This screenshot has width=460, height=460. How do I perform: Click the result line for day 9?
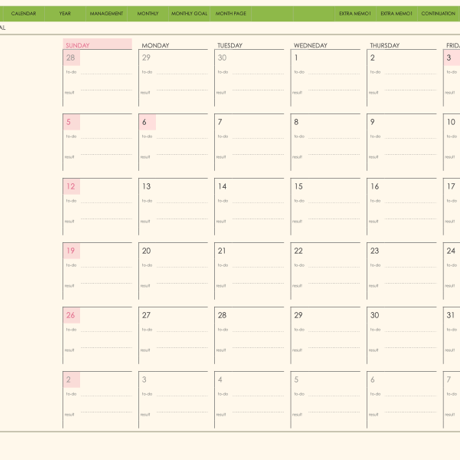(x=410, y=155)
